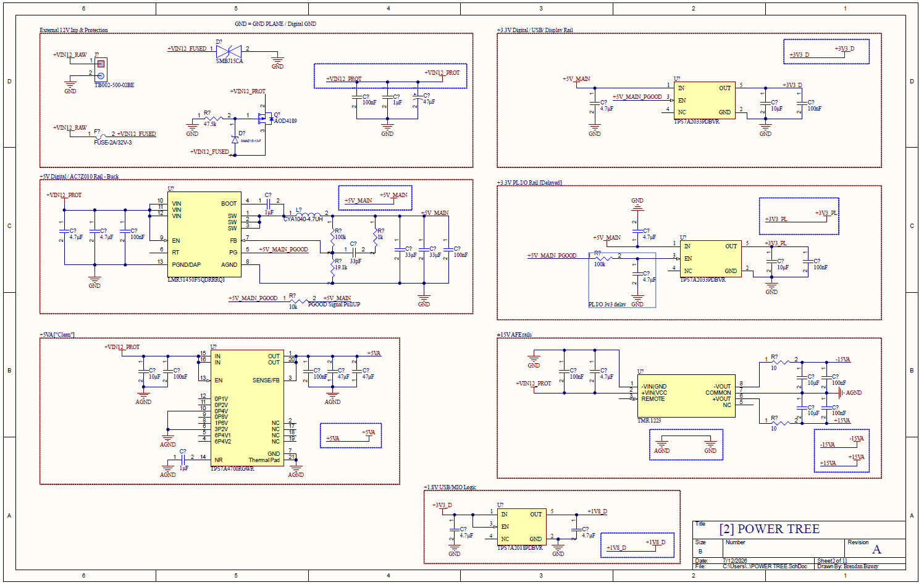The width and height of the screenshot is (924, 585).
Task: Click the POWER TREE.SchDoc file path
Action: (765, 566)
